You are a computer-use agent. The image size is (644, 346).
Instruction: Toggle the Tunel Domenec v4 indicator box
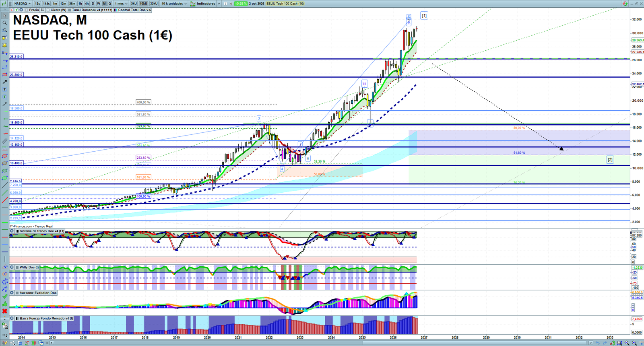[x=70, y=10]
